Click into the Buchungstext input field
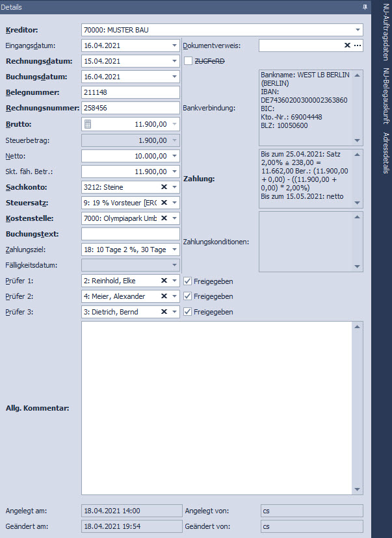The height and width of the screenshot is (538, 392). (130, 234)
